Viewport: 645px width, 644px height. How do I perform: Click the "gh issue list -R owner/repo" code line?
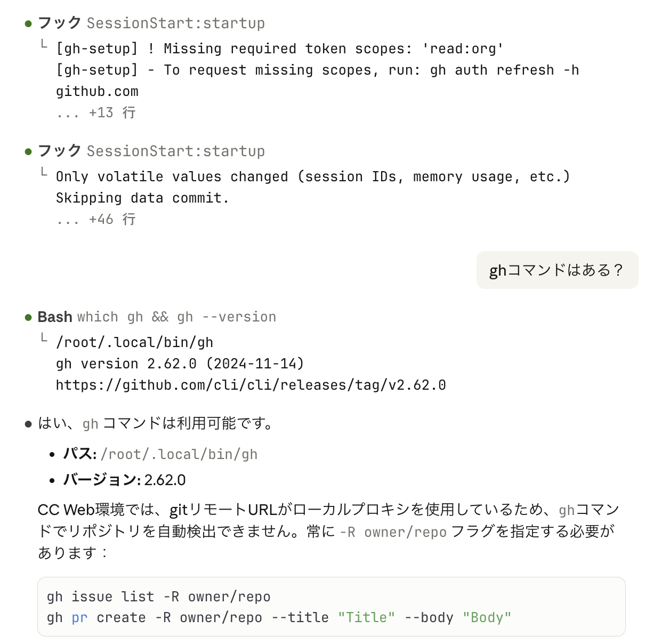coord(158,597)
